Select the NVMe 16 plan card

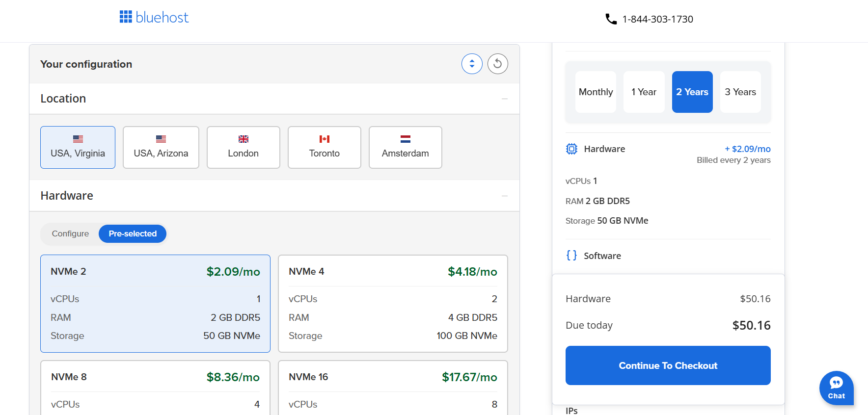[393, 388]
